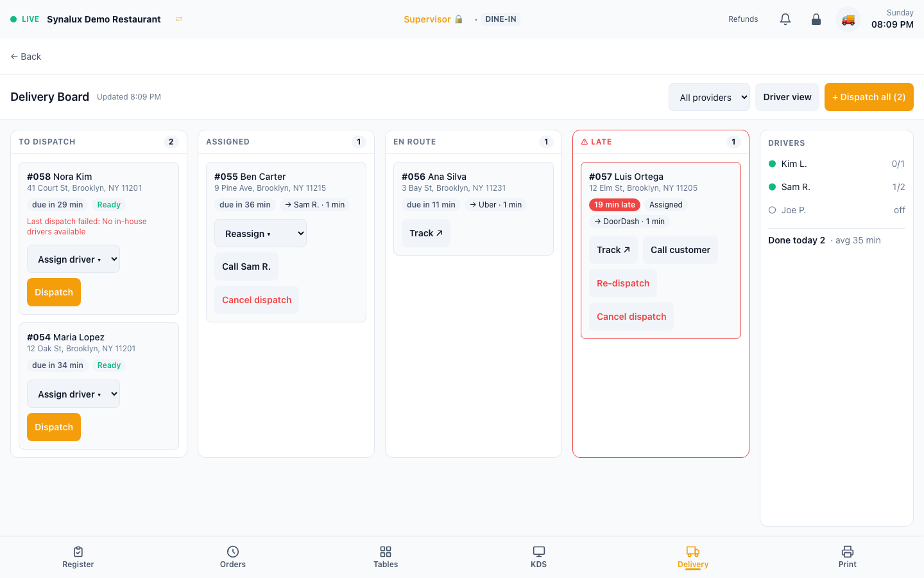
Task: Track Luis Ortega's late order
Action: pos(613,250)
